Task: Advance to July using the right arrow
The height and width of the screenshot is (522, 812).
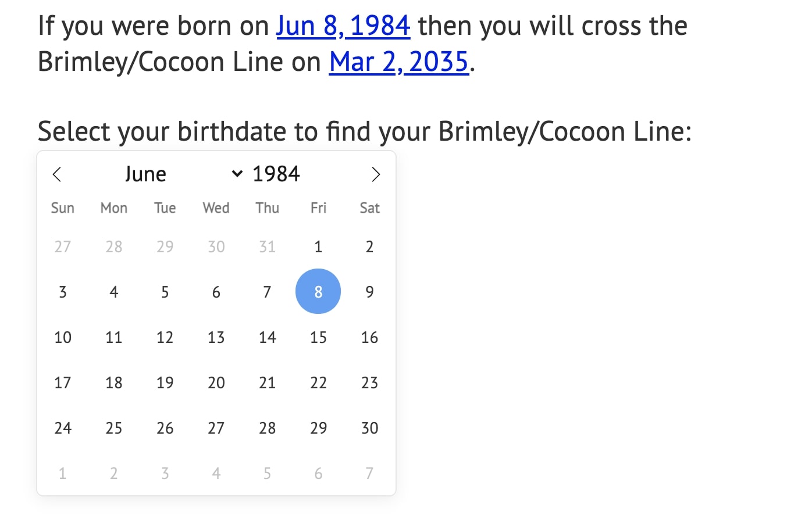Action: (376, 174)
